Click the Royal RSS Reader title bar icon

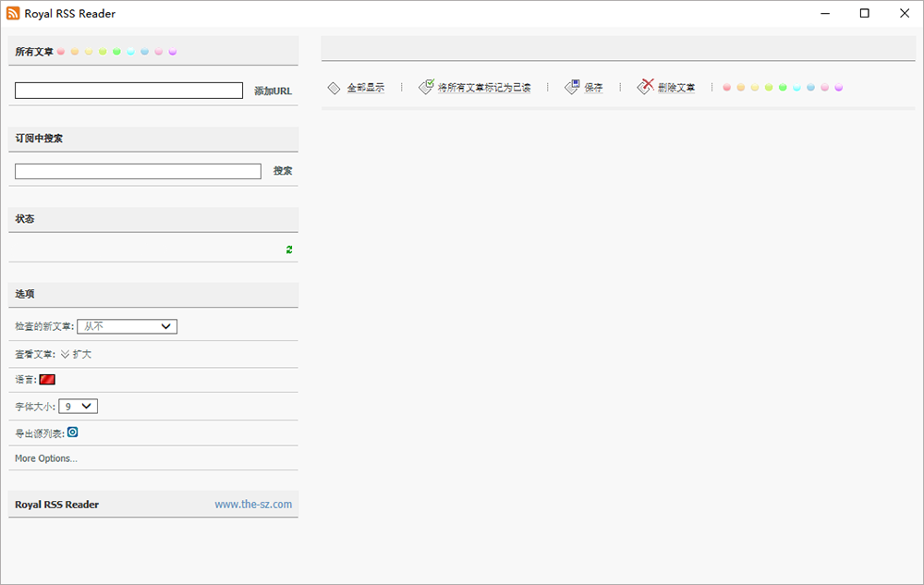[13, 13]
